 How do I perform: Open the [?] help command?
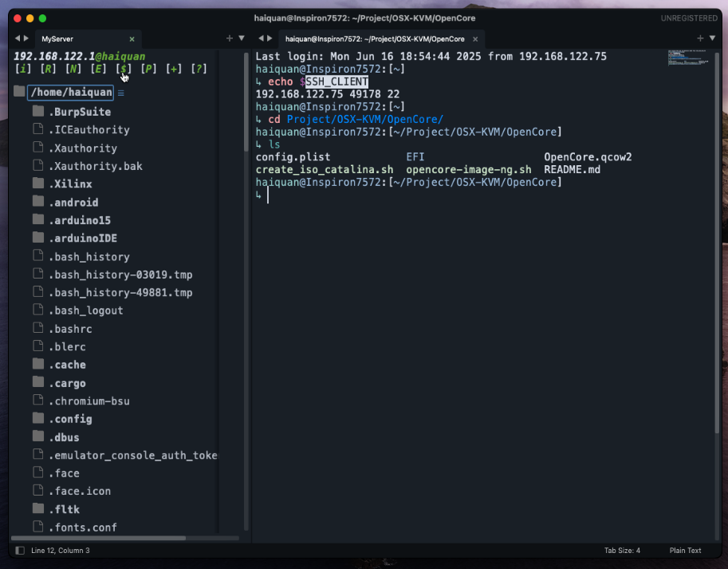point(199,69)
